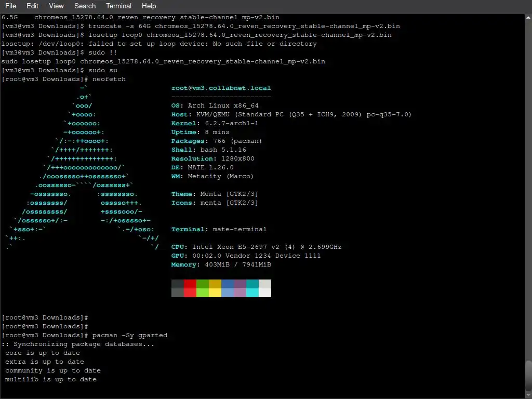Click the 'Icons: menta [GTK2/3]' line

coord(215,203)
